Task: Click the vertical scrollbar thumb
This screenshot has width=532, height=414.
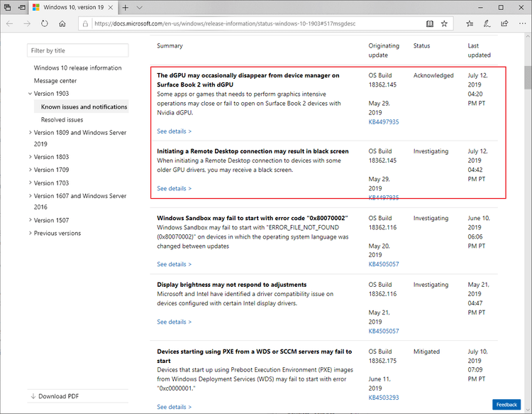Action: click(528, 77)
